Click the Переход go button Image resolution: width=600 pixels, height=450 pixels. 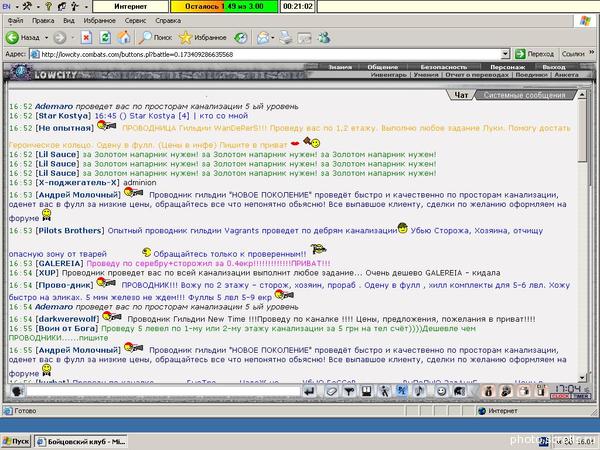coord(534,54)
